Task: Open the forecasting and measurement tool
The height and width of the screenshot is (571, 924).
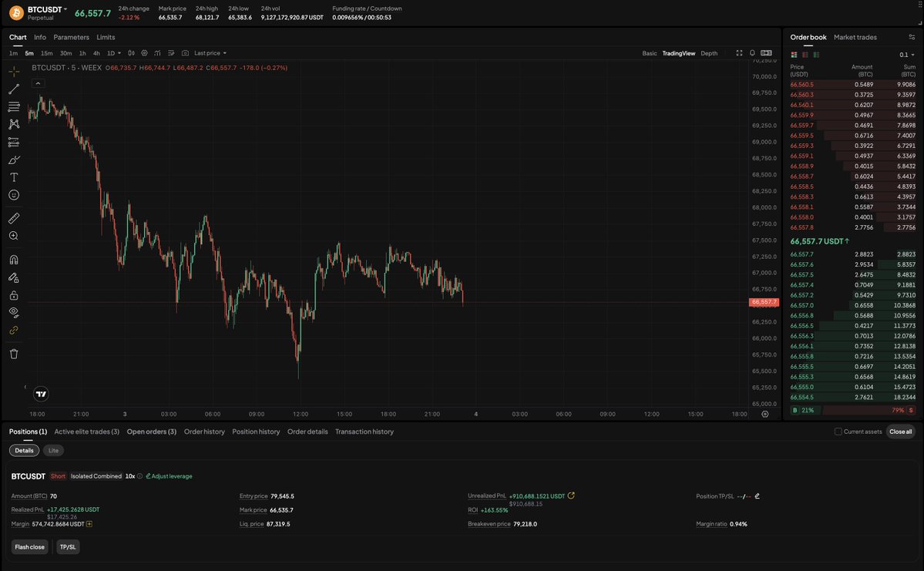Action: pyautogui.click(x=14, y=142)
